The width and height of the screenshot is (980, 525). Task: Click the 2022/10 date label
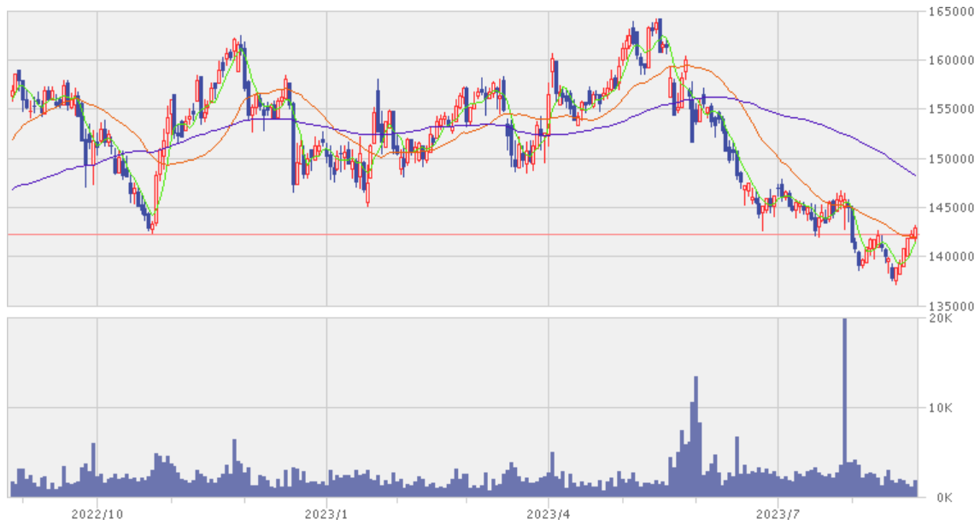tap(97, 515)
